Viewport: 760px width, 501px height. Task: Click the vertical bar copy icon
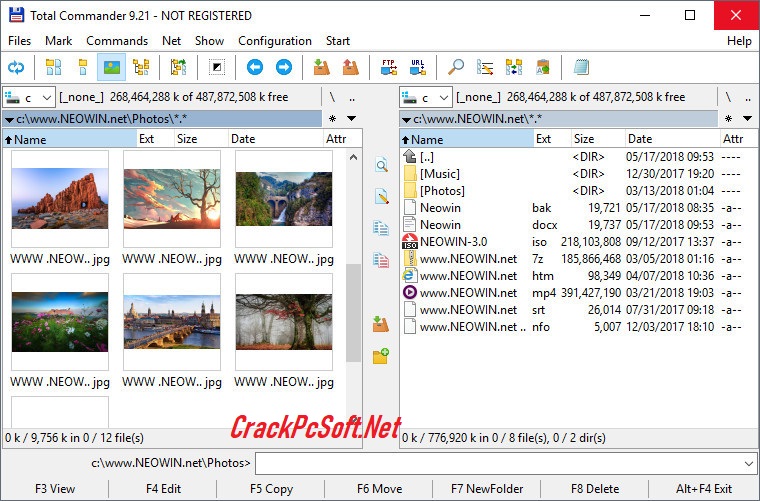click(381, 228)
